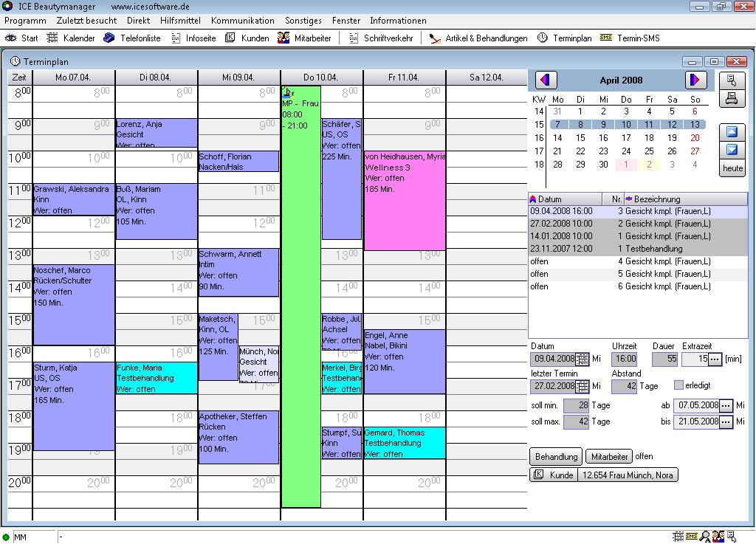756x544 pixels.
Task: Open date picker for the Datum field
Action: click(x=582, y=359)
